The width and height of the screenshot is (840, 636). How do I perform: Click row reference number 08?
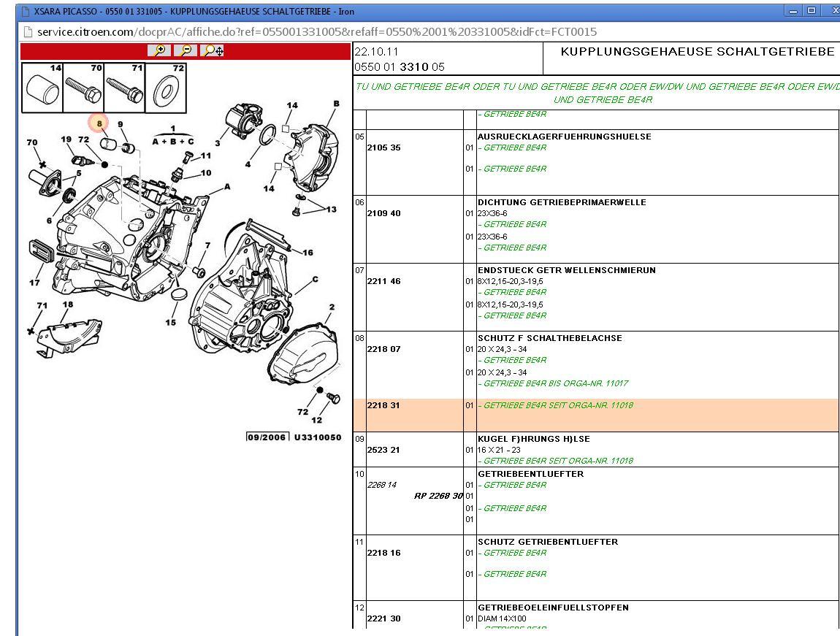coord(359,338)
